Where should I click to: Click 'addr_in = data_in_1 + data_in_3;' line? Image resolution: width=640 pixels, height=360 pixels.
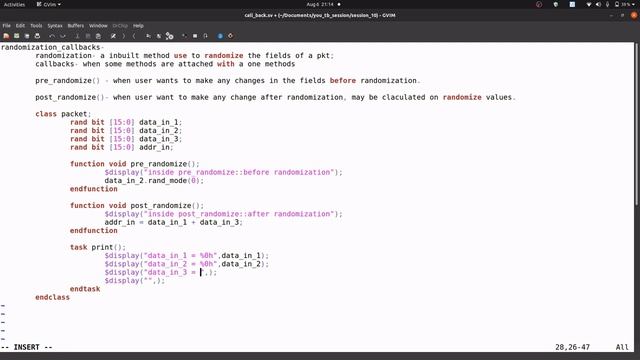click(173, 222)
